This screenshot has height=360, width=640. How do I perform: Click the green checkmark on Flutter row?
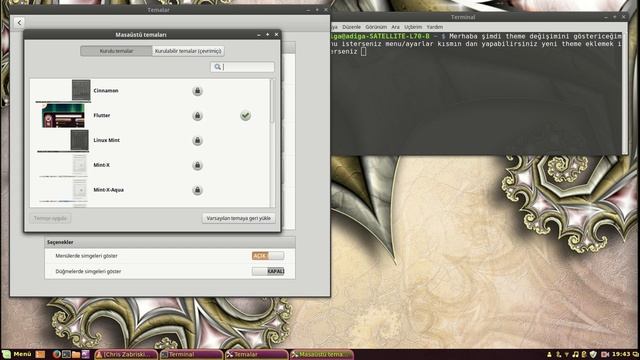point(245,116)
